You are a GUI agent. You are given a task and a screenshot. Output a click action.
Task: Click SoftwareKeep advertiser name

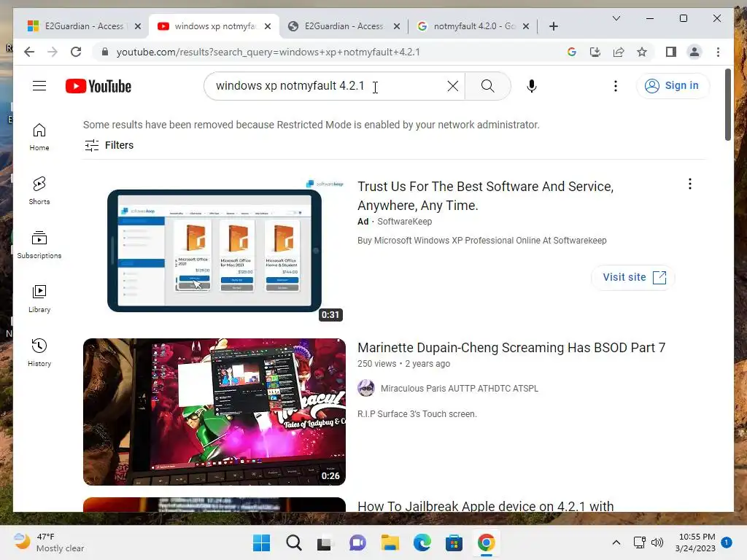[404, 222]
